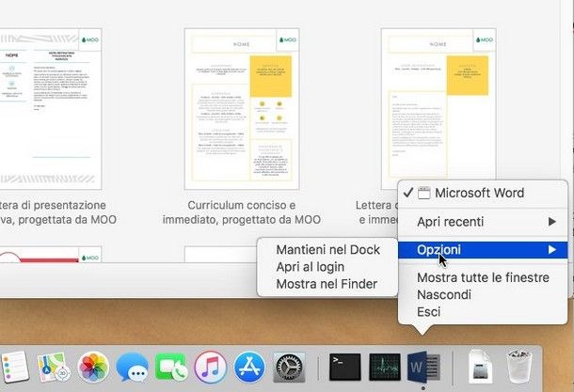
Task: Open the Photos app icon
Action: click(93, 368)
